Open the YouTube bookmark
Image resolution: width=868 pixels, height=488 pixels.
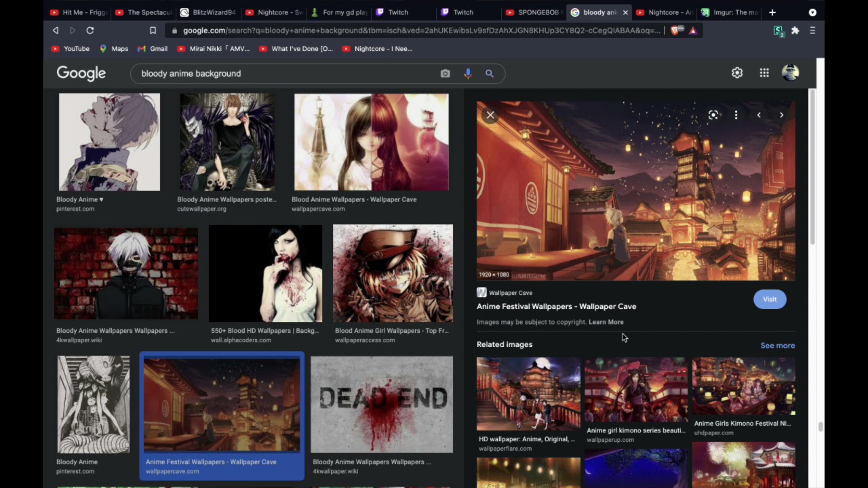tap(71, 49)
